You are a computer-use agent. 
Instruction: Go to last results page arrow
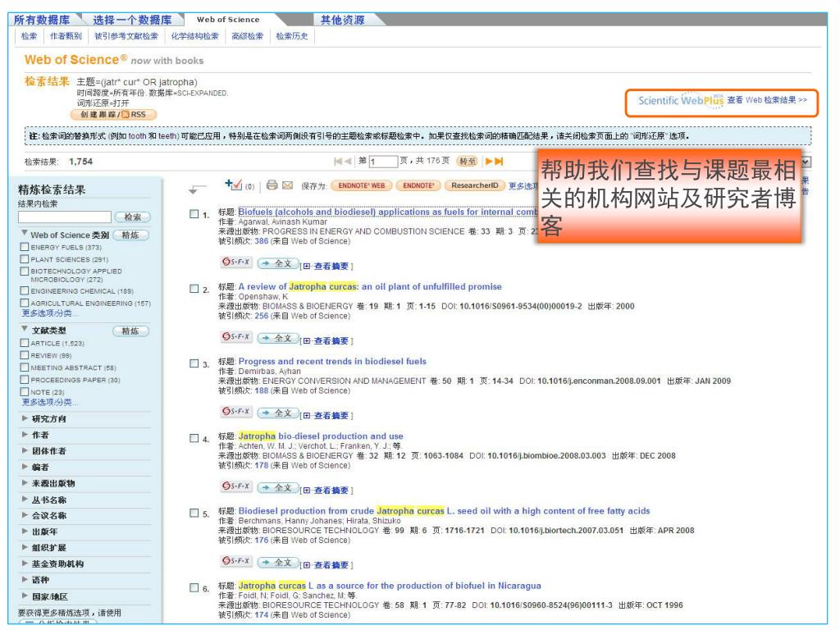click(x=499, y=162)
